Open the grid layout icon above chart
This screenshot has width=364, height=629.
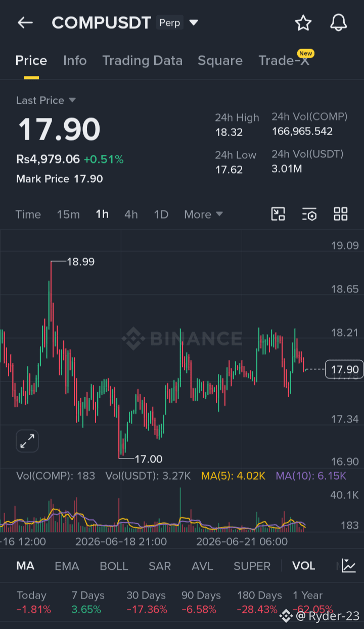(x=341, y=214)
